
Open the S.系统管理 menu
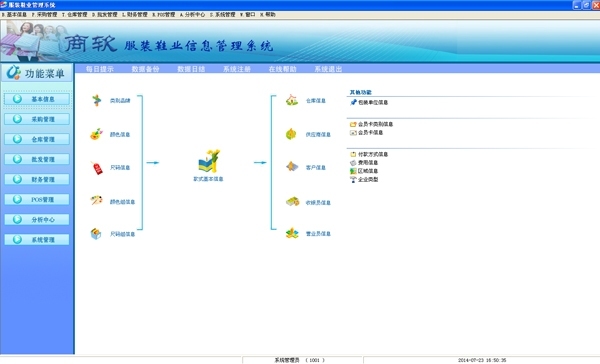[223, 15]
